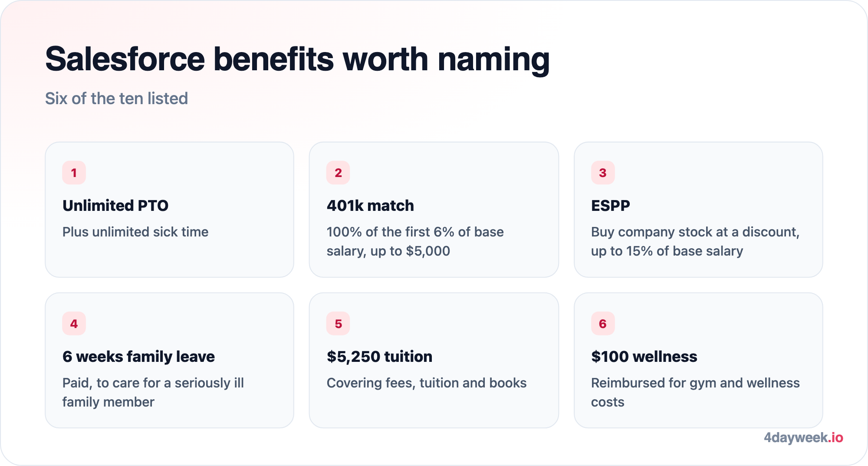Click the 6 weeks family leave title
Viewport: 868px width, 466px height.
click(x=138, y=356)
